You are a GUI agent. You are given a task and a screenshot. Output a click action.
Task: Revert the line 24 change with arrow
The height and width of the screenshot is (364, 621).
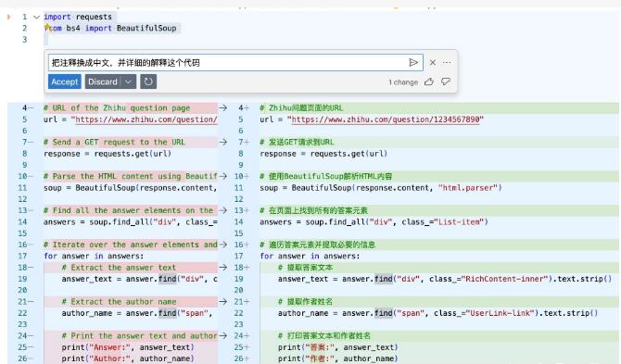pos(223,335)
